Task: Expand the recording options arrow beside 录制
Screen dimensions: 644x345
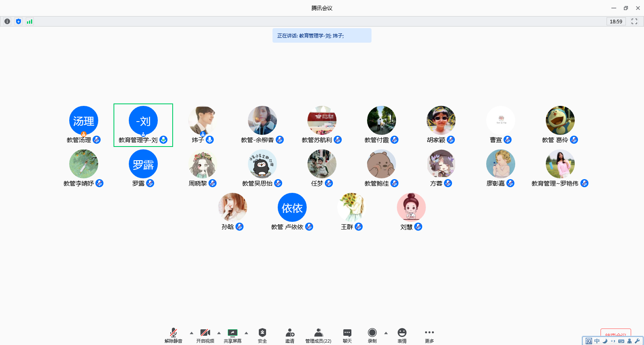Action: (x=386, y=333)
